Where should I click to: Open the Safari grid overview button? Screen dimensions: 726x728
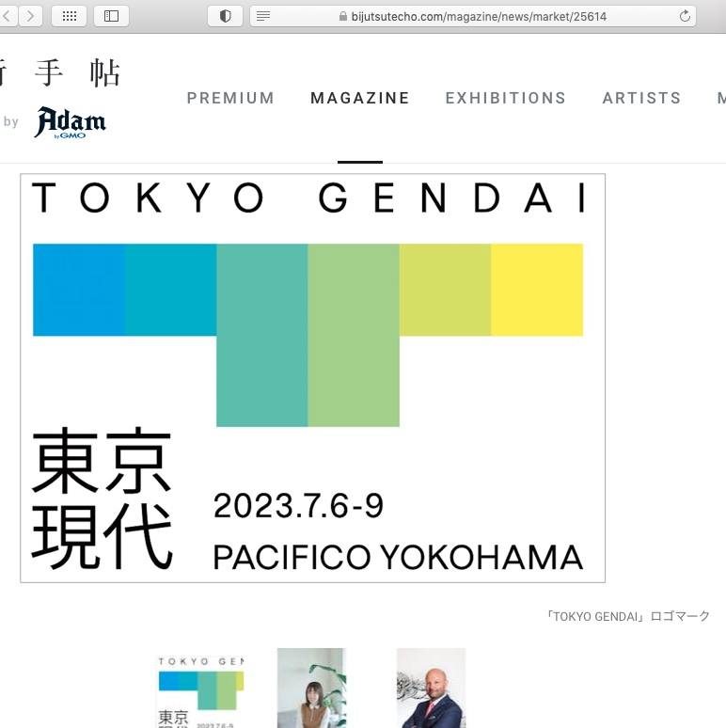(x=70, y=16)
